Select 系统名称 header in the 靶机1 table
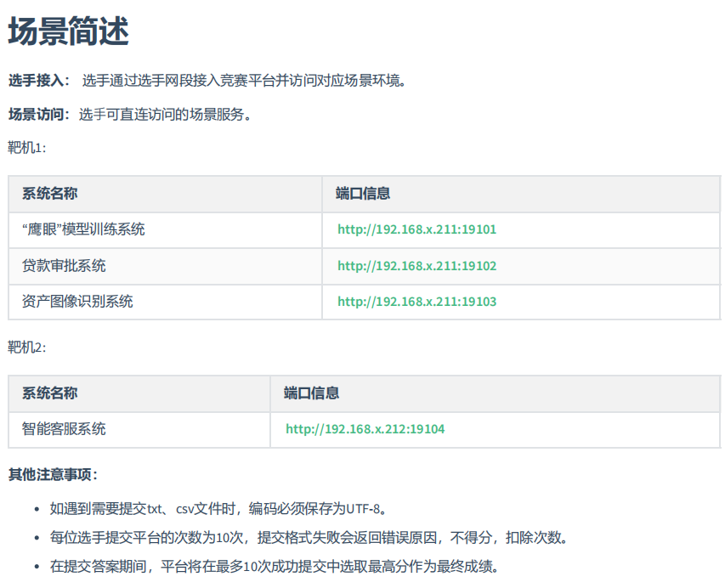Image resolution: width=725 pixels, height=588 pixels. coord(49,194)
